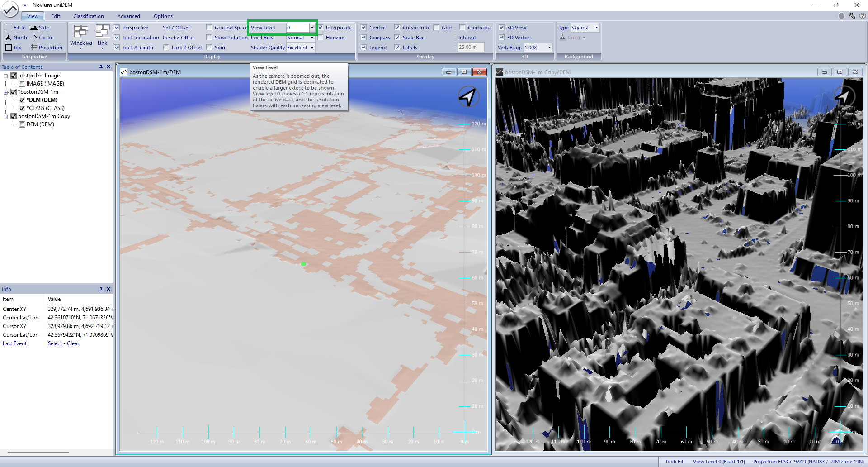
Task: Open the Classification ribbon tab
Action: (x=89, y=16)
